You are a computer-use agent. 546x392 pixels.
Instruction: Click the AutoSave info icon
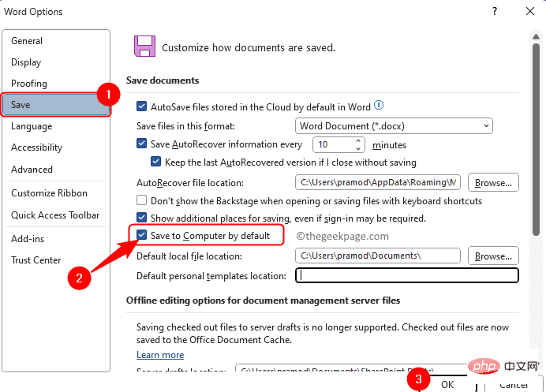point(379,105)
